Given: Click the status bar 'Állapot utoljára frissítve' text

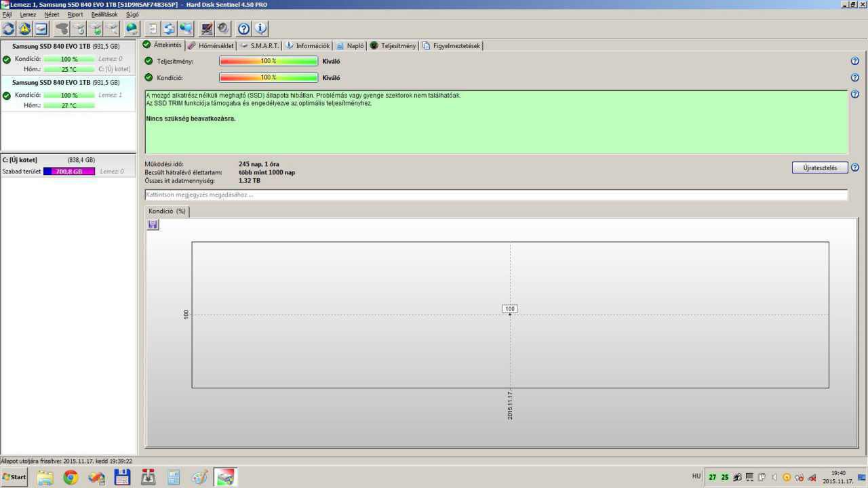Looking at the screenshot, I should (66, 461).
